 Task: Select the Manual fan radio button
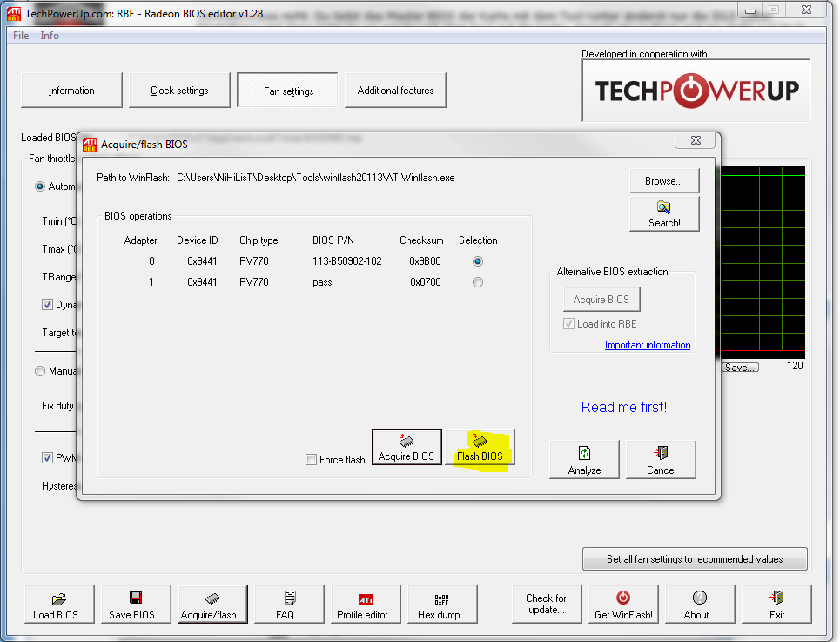(40, 371)
